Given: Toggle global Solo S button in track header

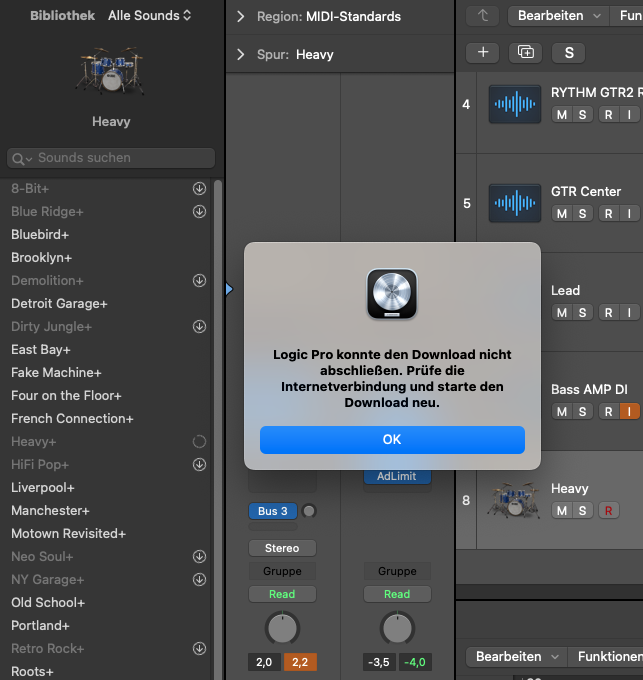Looking at the screenshot, I should pos(569,52).
